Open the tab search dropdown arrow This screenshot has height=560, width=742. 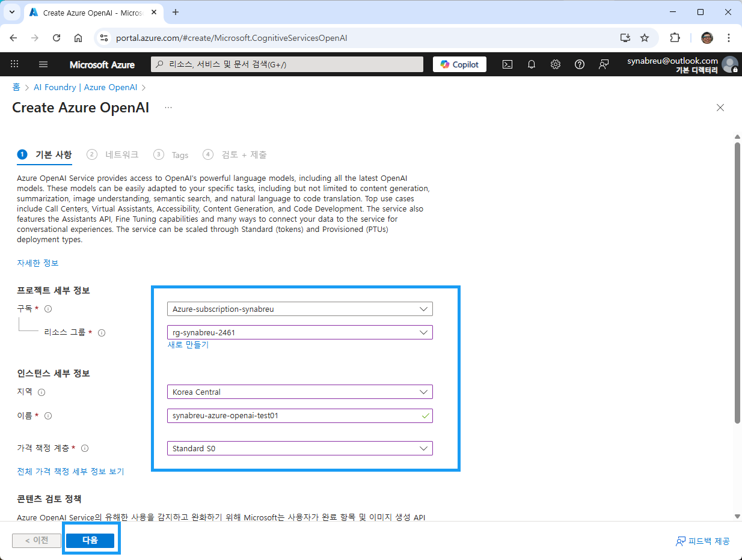coord(11,12)
